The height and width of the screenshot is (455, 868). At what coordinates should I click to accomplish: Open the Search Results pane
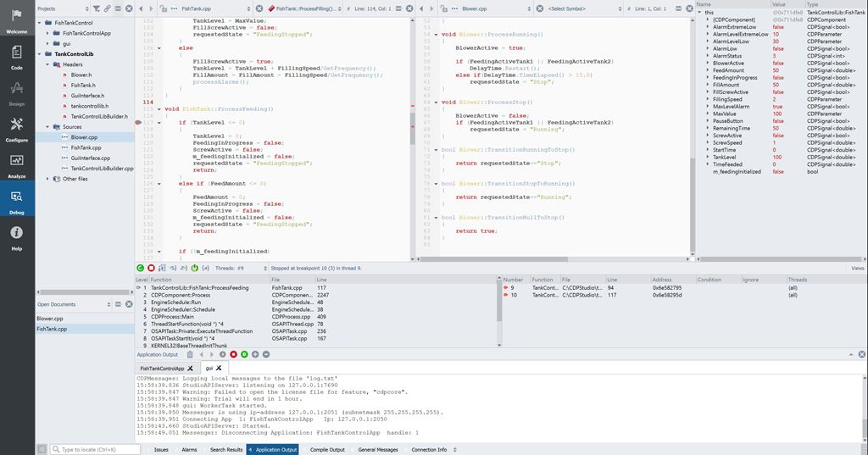[x=225, y=449]
